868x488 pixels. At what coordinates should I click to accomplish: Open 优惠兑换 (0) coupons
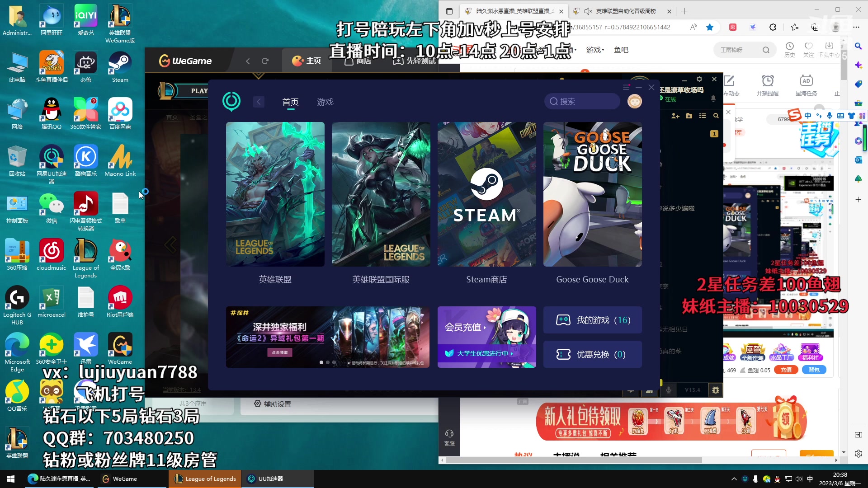pyautogui.click(x=592, y=354)
